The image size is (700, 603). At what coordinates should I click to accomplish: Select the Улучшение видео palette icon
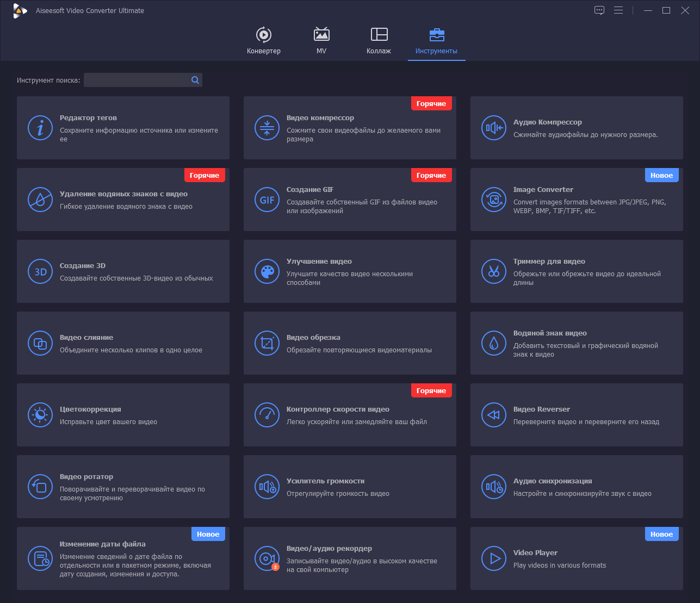coord(267,271)
